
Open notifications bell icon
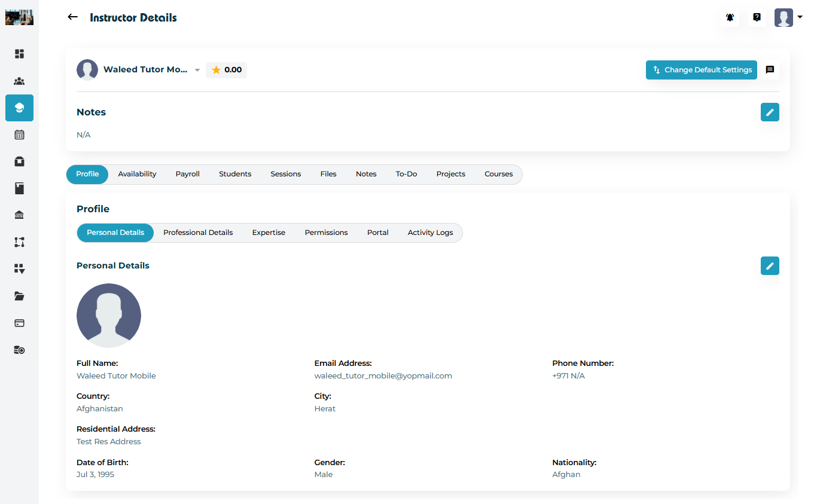[730, 17]
